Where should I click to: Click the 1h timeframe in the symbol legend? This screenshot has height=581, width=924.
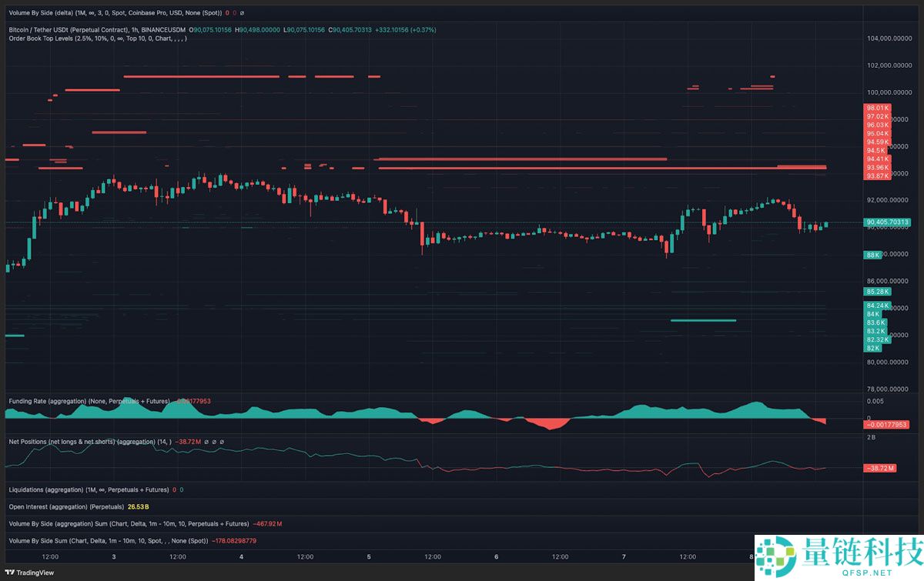[x=136, y=28]
